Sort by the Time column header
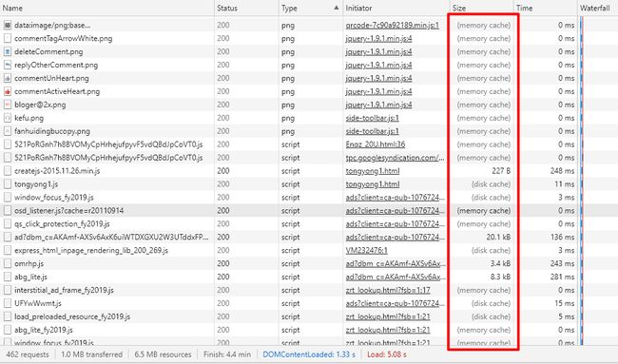This screenshot has height=364, width=618. coord(546,8)
